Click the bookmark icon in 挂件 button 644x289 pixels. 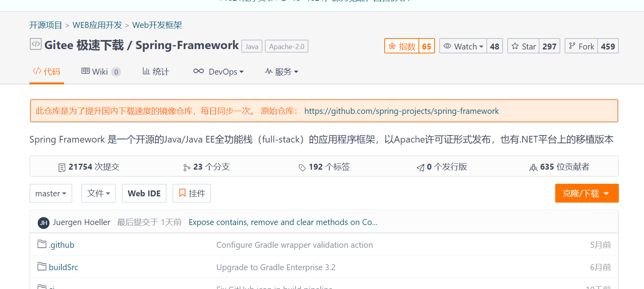tap(182, 193)
